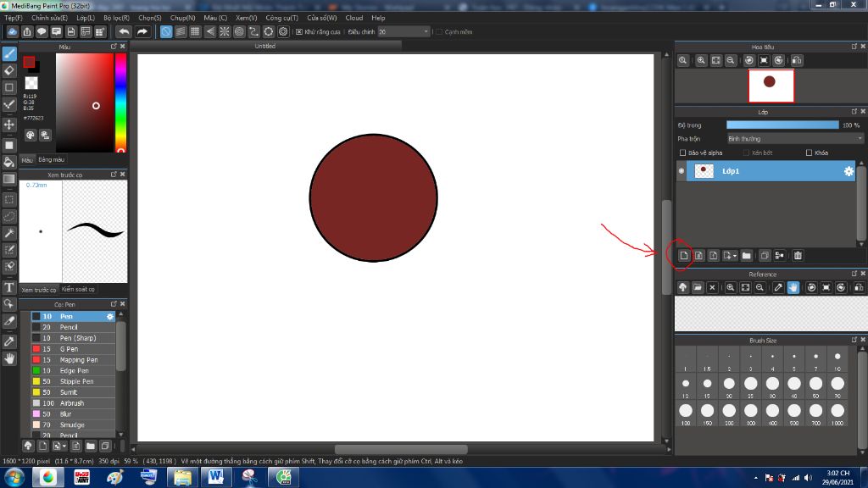Select the Brush tool in the left toolbar

pyautogui.click(x=9, y=53)
